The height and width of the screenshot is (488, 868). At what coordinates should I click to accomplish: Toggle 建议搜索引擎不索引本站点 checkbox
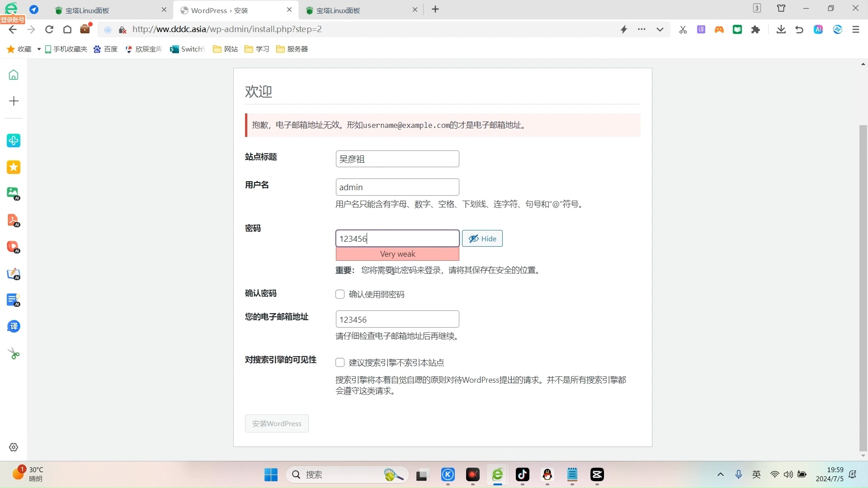coord(340,362)
